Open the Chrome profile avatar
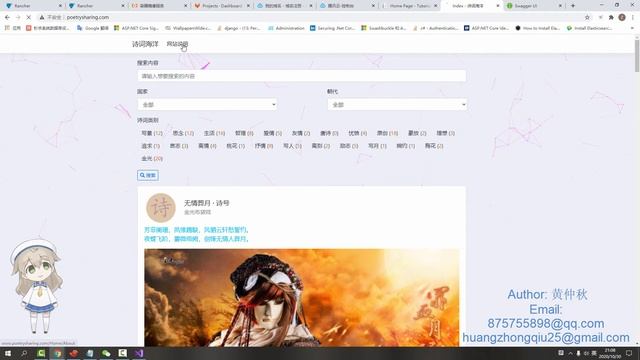 622,18
